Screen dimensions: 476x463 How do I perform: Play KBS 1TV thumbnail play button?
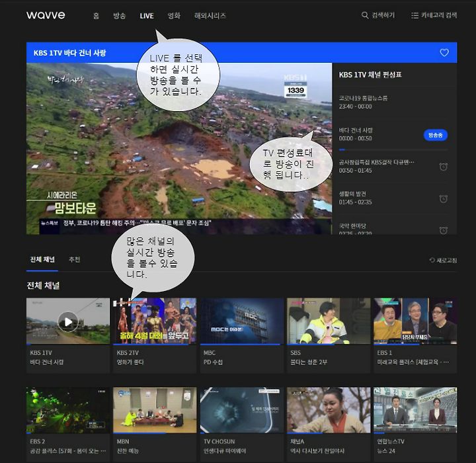click(68, 321)
